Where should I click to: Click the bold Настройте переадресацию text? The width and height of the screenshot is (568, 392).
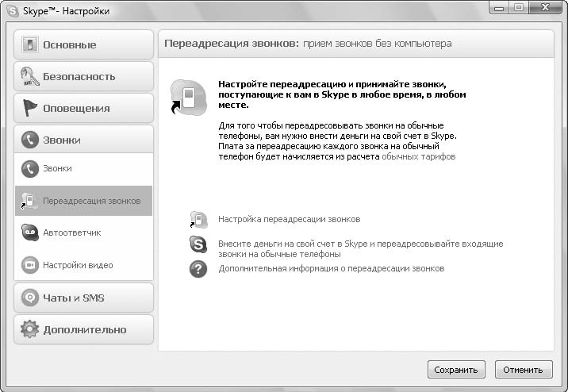tap(342, 94)
